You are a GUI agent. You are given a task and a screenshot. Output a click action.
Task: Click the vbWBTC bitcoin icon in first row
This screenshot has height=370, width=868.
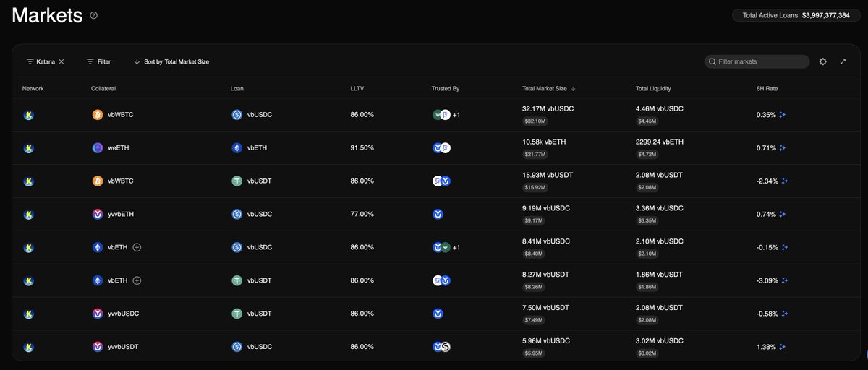98,115
